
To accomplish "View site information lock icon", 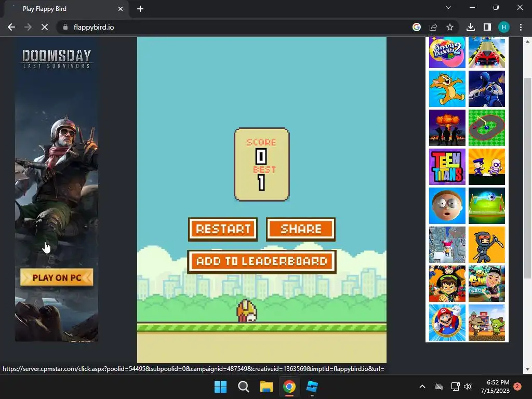I will [x=65, y=27].
